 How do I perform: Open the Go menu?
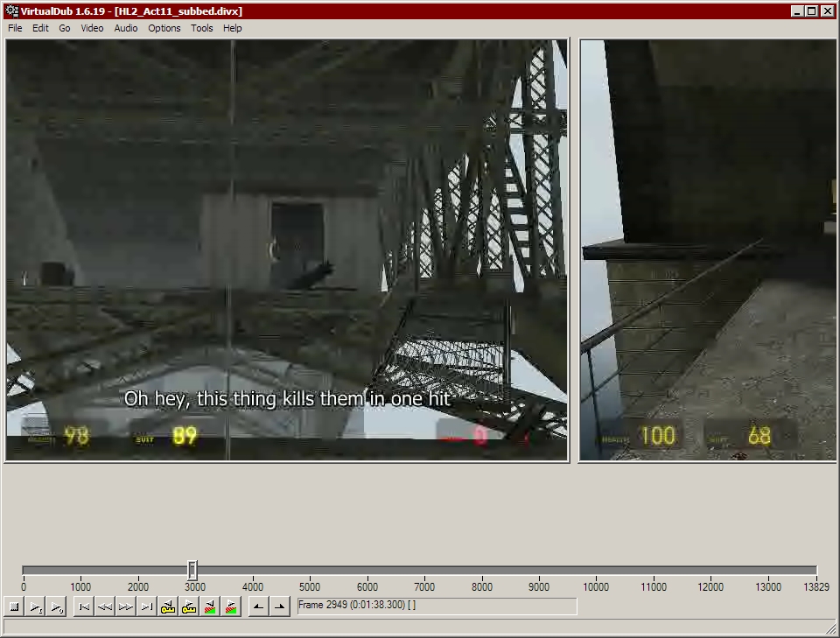point(64,28)
